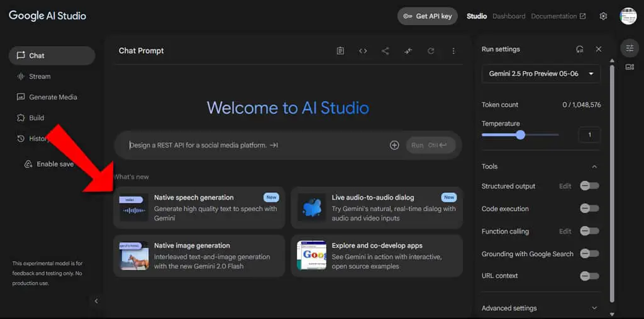Collapse the Tools section chevron
This screenshot has width=644, height=319.
pos(594,166)
